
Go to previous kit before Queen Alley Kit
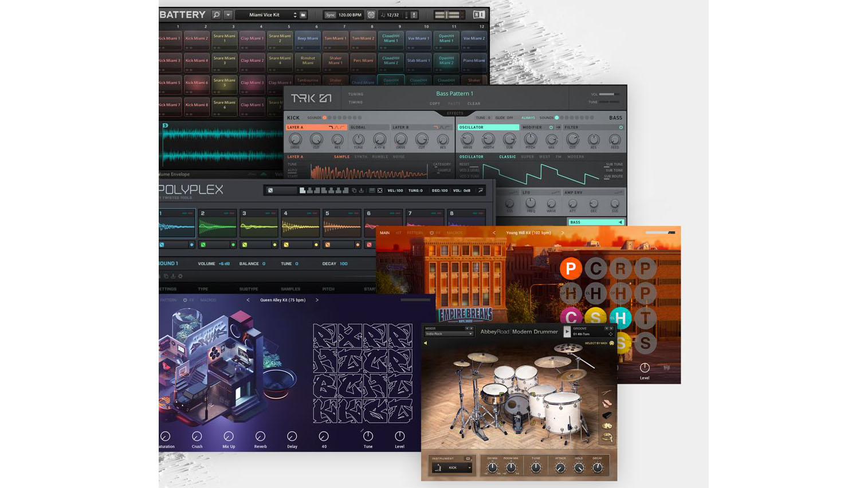(x=248, y=300)
